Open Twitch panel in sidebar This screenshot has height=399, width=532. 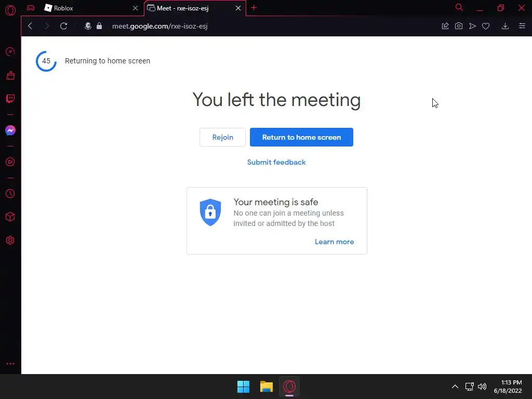click(10, 99)
